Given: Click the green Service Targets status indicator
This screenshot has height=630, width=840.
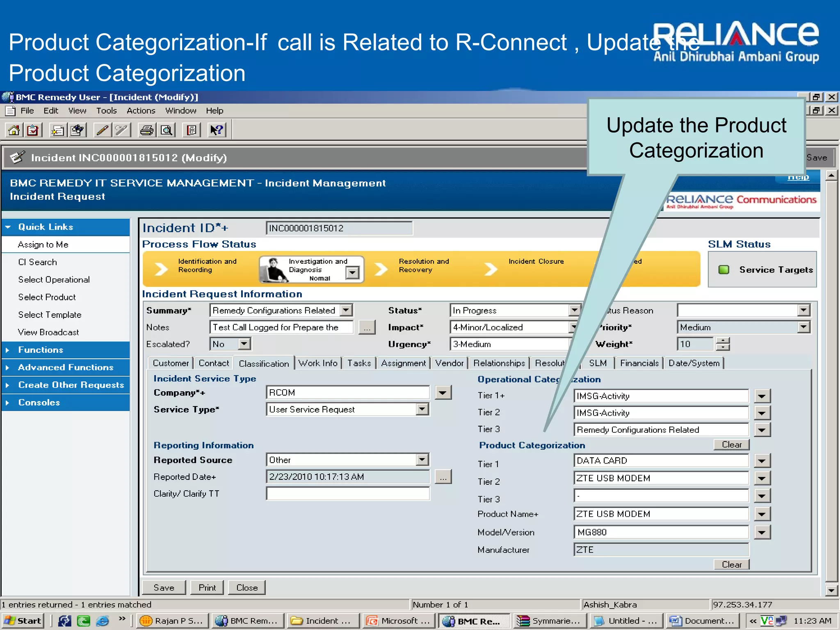Looking at the screenshot, I should [x=724, y=269].
